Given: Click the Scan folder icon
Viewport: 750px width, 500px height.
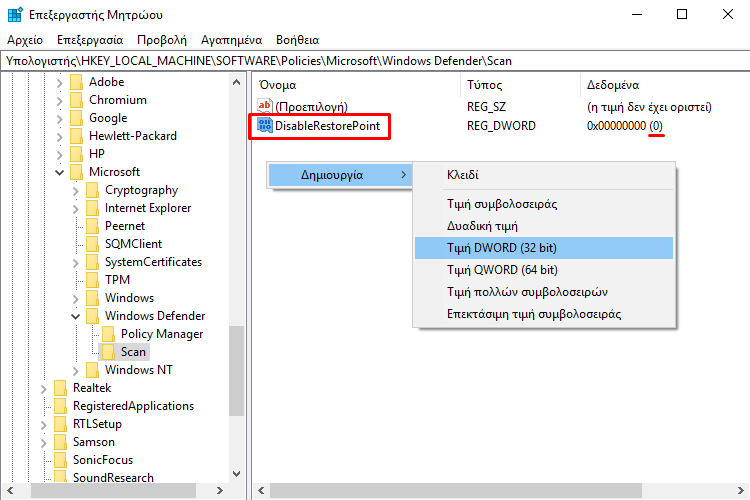Looking at the screenshot, I should 109,352.
